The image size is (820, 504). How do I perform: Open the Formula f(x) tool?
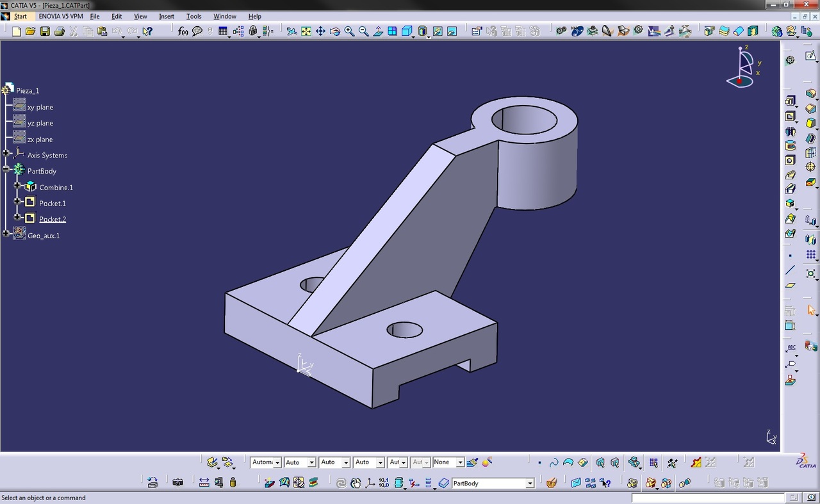183,31
